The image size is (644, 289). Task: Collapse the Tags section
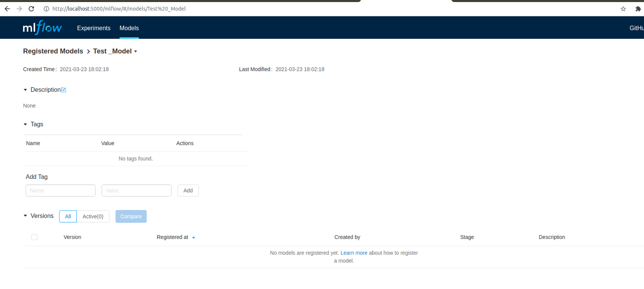(25, 124)
